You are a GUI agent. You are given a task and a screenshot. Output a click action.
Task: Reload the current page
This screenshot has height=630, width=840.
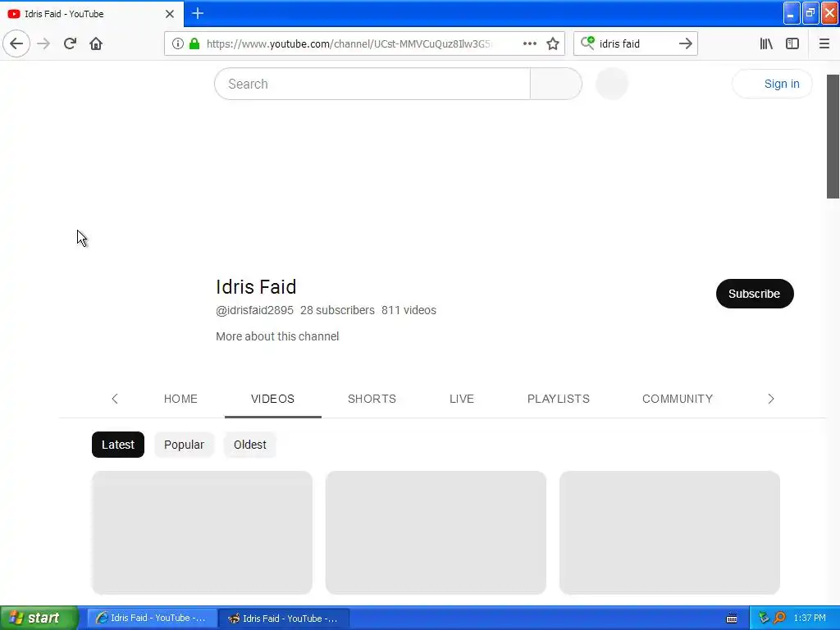[70, 43]
